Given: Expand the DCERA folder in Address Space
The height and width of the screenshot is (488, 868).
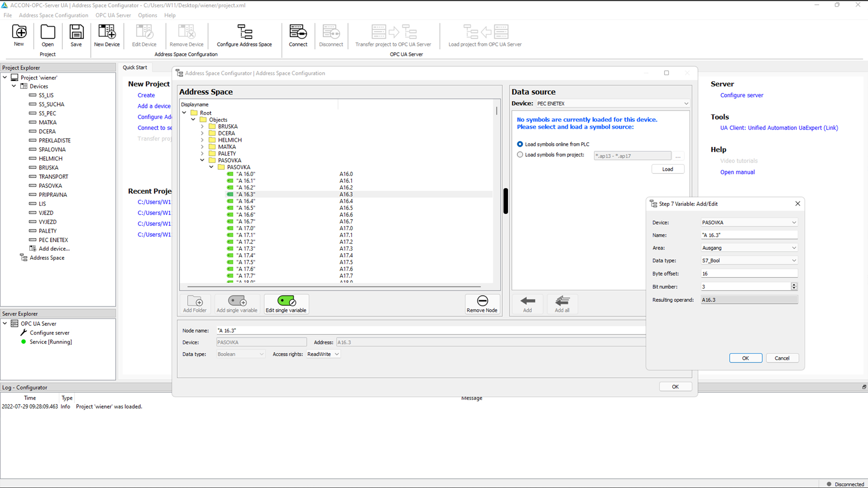Looking at the screenshot, I should (x=202, y=133).
